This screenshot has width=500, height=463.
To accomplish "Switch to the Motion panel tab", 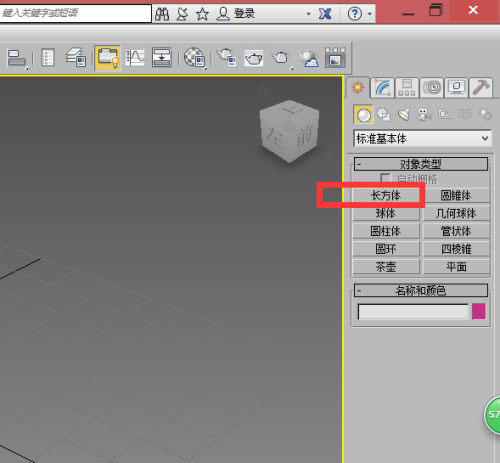I will tap(432, 88).
